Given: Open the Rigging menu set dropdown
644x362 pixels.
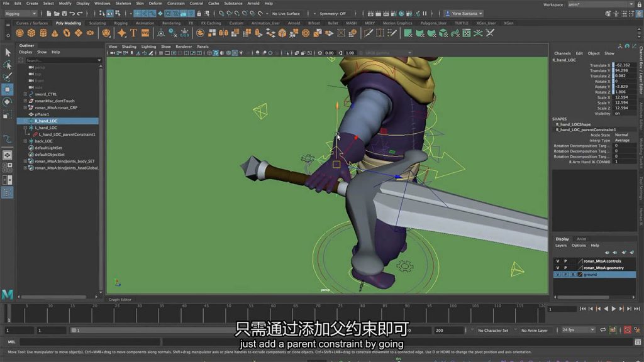Looking at the screenshot, I should click(21, 14).
